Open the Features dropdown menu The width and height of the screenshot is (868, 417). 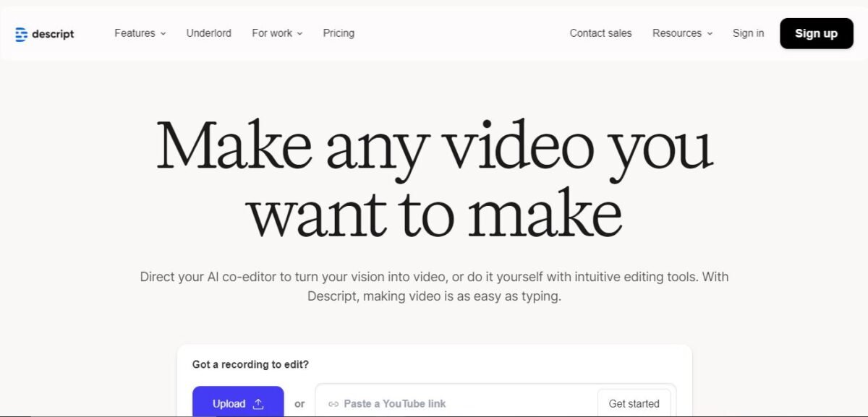(x=140, y=33)
